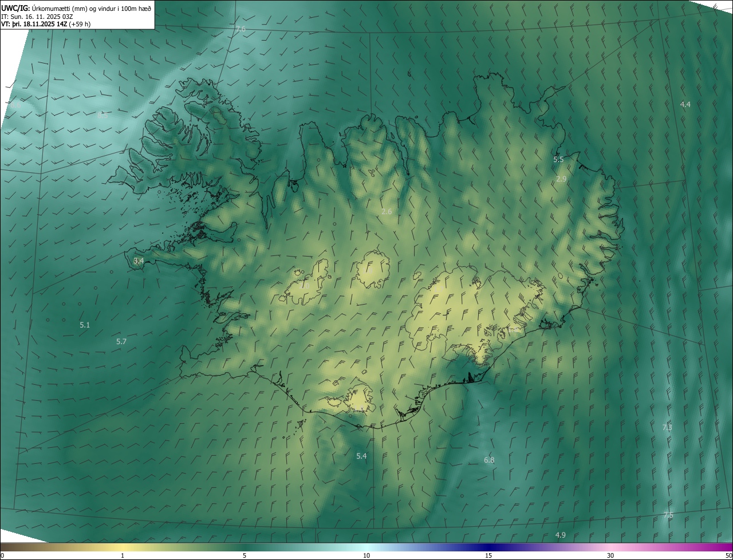Click the colorbar tick label 5
This screenshot has height=560, width=733.
pos(245,555)
